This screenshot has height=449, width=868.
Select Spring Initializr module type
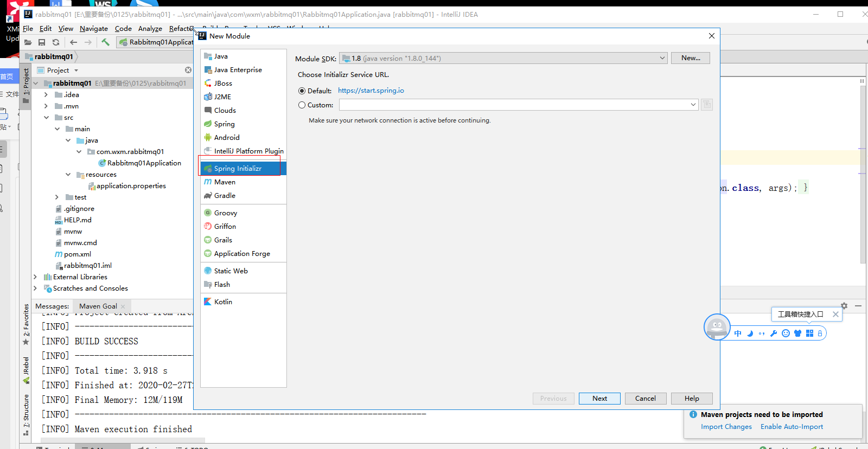click(x=243, y=169)
